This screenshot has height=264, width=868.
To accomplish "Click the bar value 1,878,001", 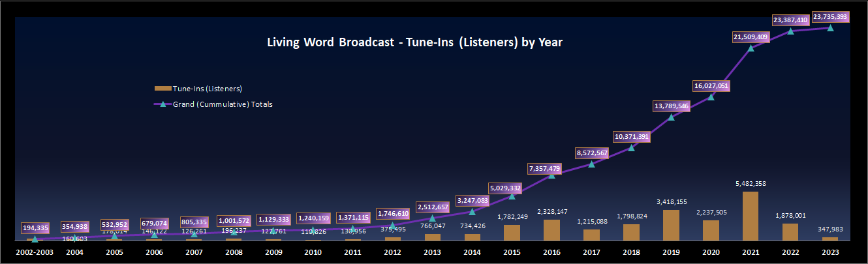I will tap(790, 216).
